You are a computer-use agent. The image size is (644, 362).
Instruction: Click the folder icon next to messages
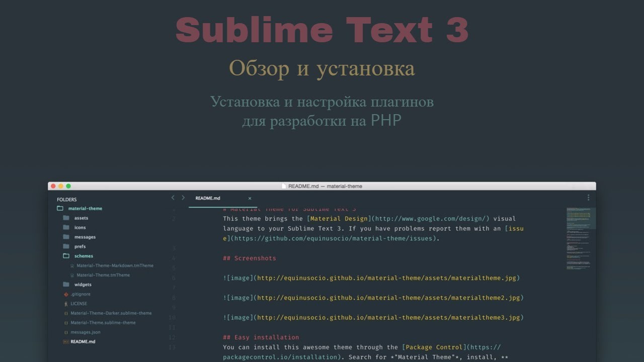[x=66, y=237]
